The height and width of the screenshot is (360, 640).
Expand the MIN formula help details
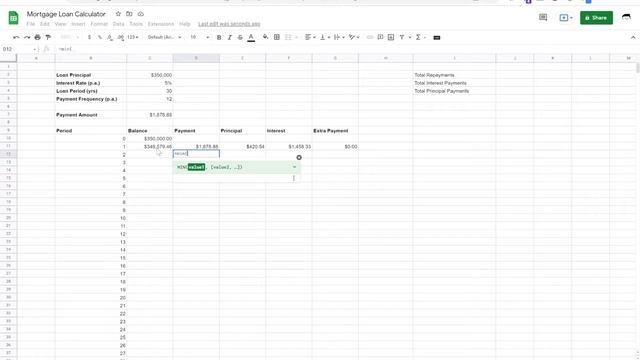coord(294,167)
